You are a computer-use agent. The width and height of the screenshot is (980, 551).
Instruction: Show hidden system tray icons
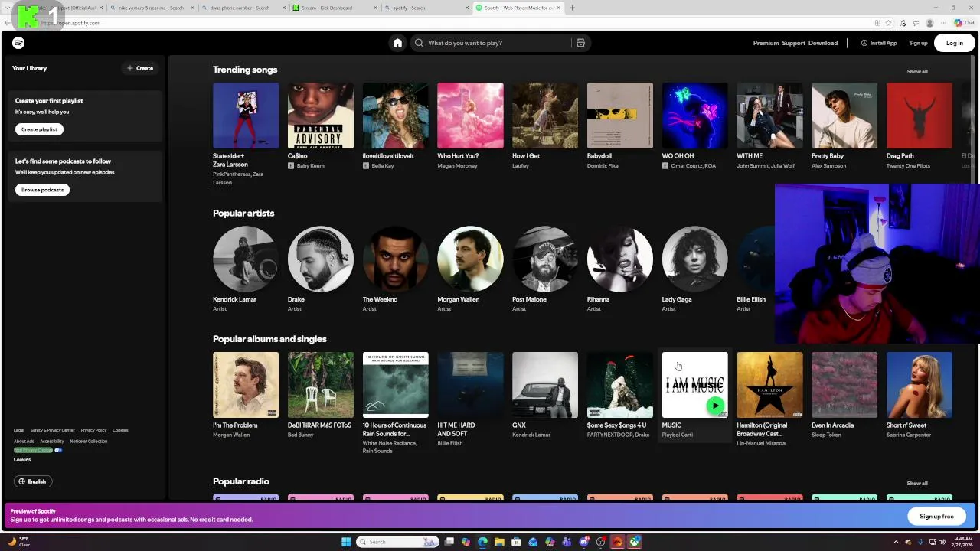(x=896, y=542)
